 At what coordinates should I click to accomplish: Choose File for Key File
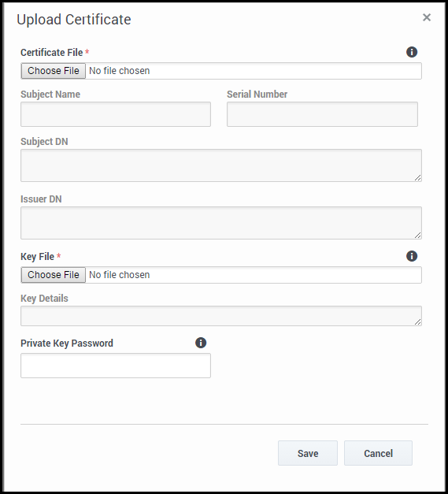point(54,275)
